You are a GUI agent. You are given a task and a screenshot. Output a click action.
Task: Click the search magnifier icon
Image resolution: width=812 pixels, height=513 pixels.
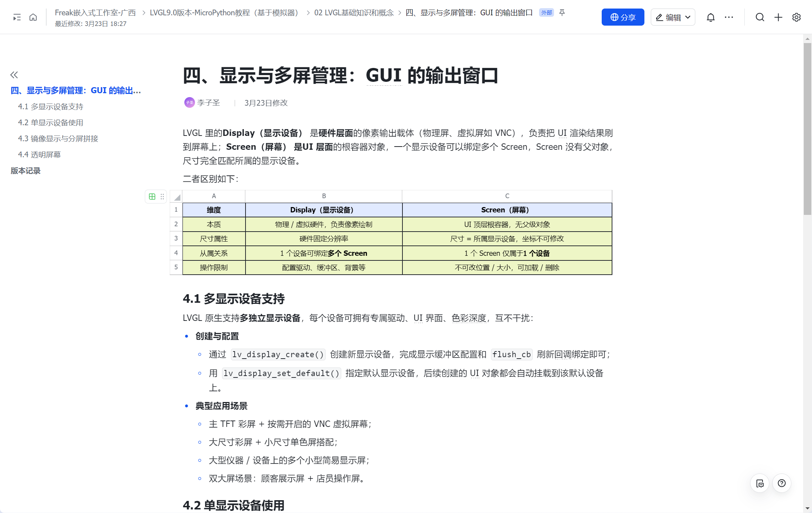coord(760,17)
